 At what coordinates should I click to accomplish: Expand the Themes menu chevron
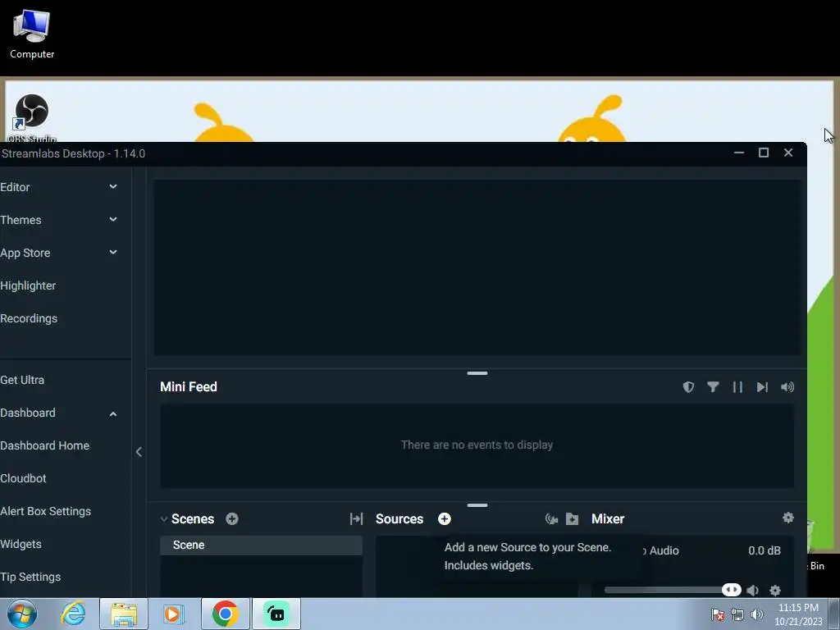click(x=113, y=219)
